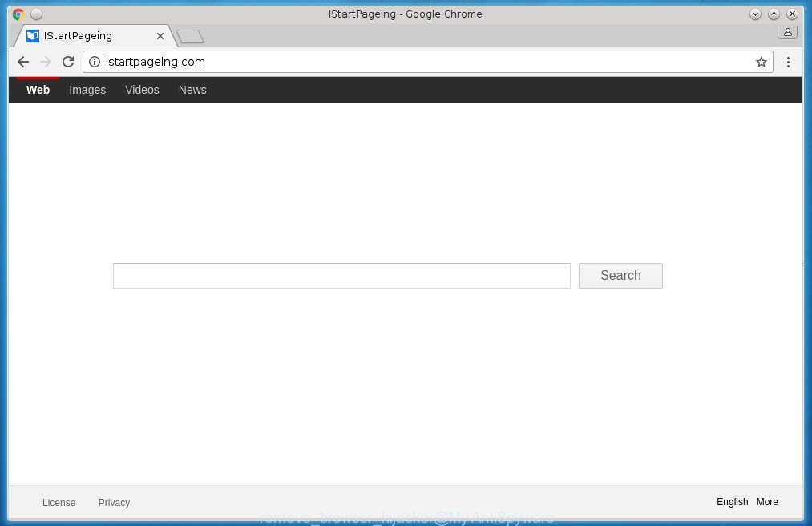This screenshot has height=526, width=812.
Task: Click the Search button
Action: click(x=620, y=275)
